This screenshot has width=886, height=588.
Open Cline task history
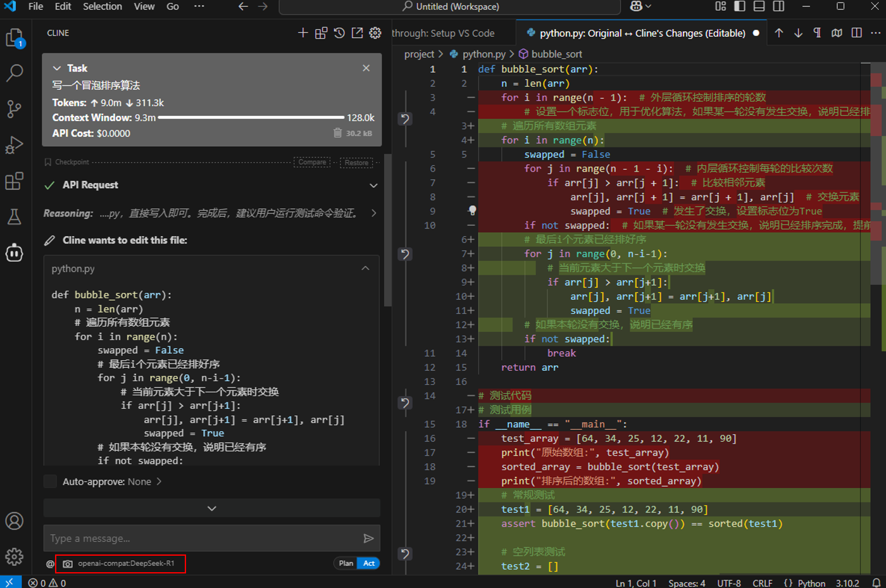[339, 33]
